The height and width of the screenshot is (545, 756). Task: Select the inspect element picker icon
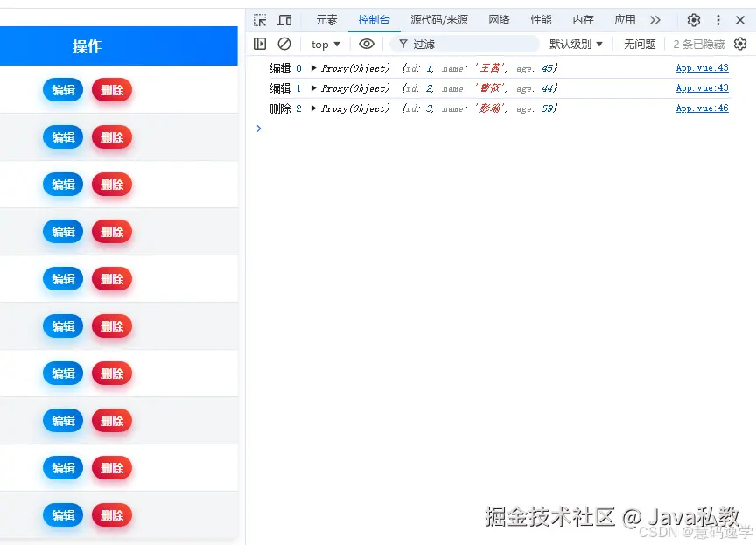pyautogui.click(x=258, y=19)
